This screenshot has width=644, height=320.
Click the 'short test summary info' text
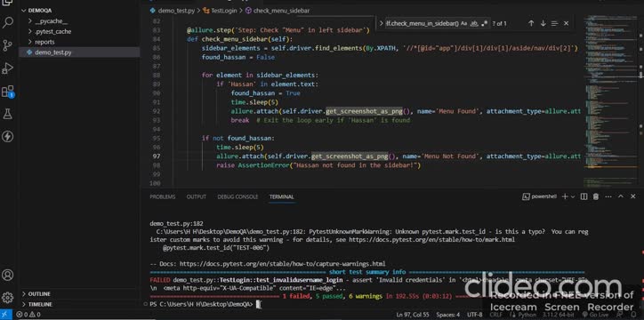367,272
